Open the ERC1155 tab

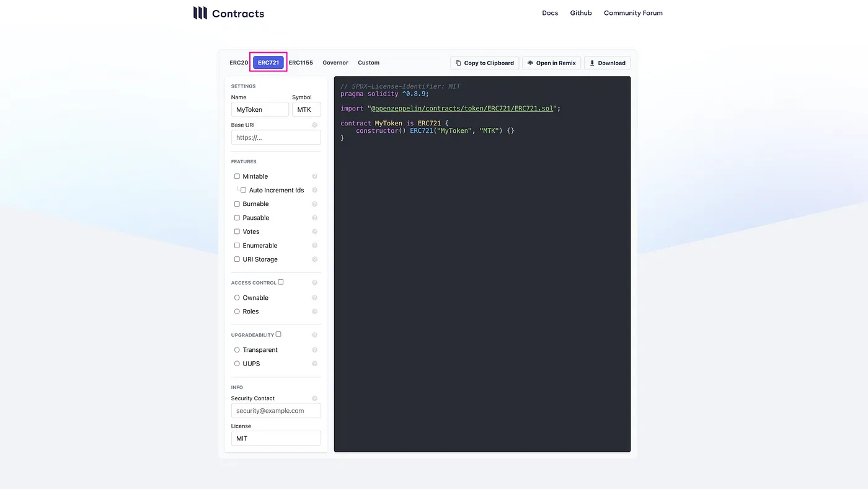(301, 63)
